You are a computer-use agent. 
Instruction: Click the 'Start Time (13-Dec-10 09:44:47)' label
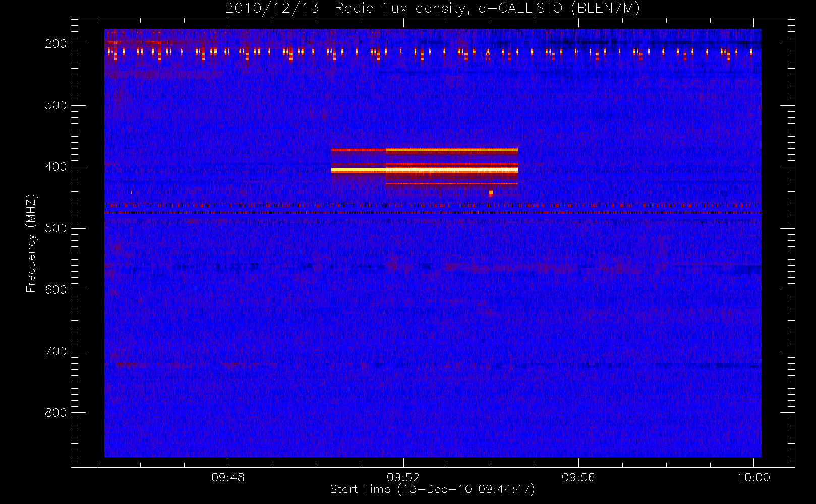coord(432,489)
